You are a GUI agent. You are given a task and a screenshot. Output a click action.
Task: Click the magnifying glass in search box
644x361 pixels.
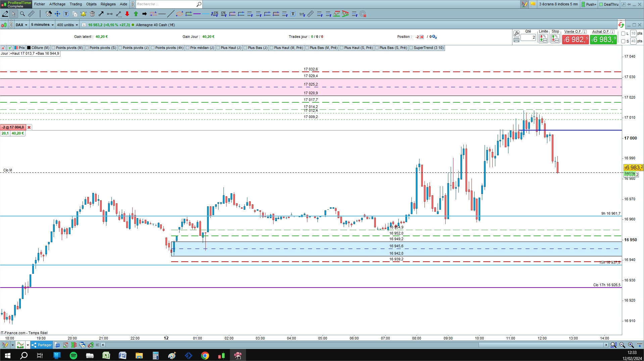(x=199, y=4)
